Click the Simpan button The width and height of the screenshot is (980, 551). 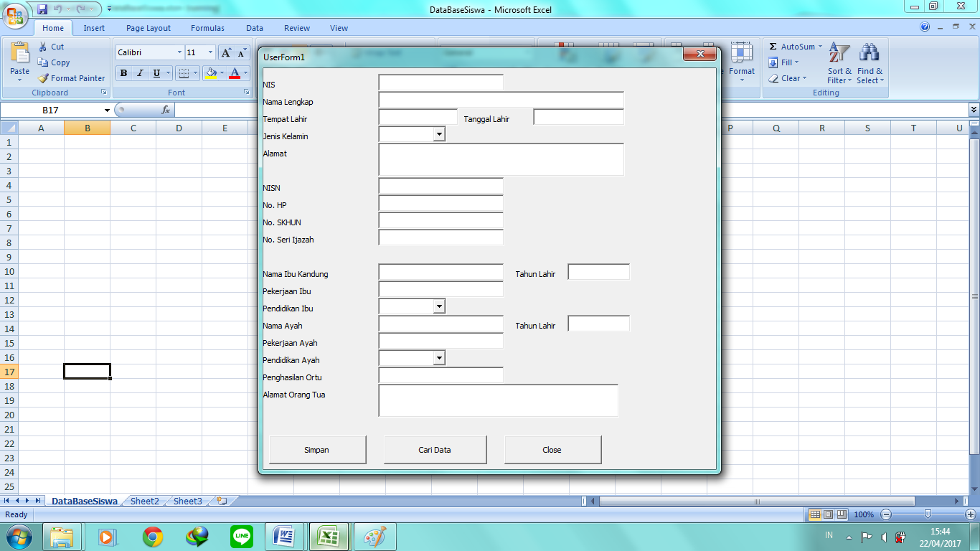click(317, 450)
